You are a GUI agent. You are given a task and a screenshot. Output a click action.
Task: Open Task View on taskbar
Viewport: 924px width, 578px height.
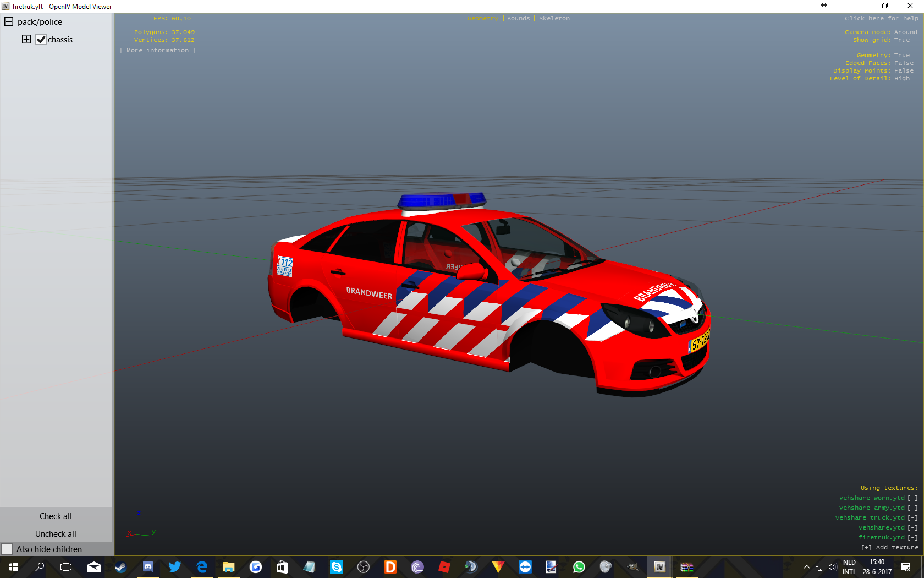coord(66,567)
